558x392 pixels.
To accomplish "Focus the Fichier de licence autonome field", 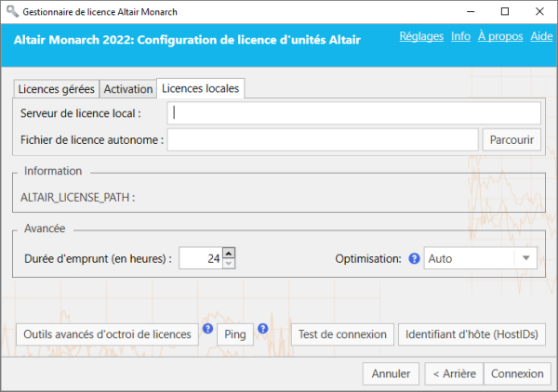I will click(x=323, y=139).
